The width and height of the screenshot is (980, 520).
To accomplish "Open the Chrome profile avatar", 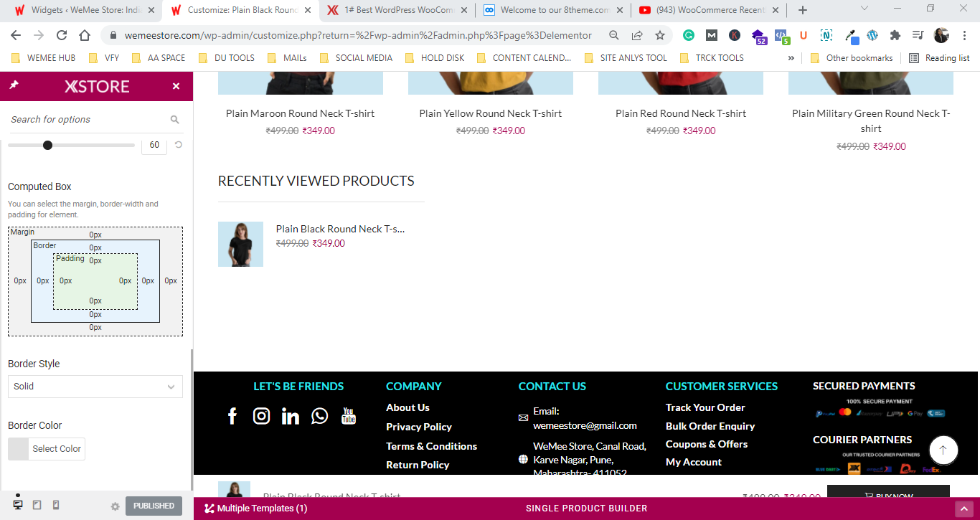I will click(x=941, y=35).
